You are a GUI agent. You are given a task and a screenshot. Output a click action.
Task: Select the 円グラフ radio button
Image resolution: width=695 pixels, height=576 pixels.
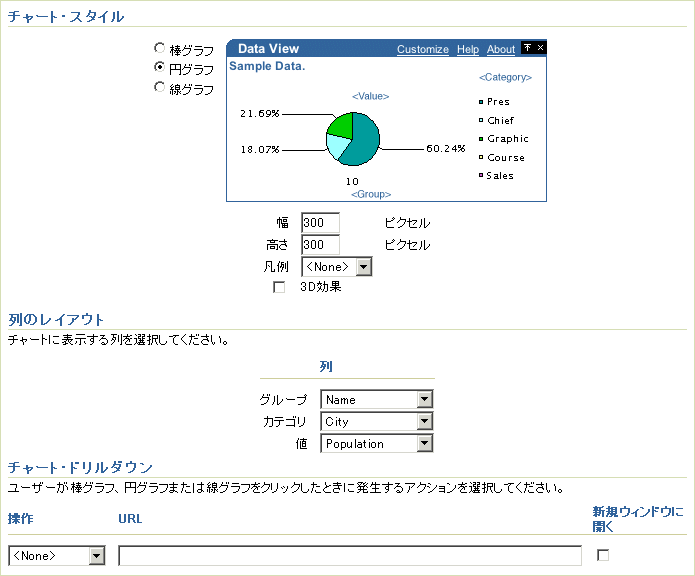[x=160, y=67]
